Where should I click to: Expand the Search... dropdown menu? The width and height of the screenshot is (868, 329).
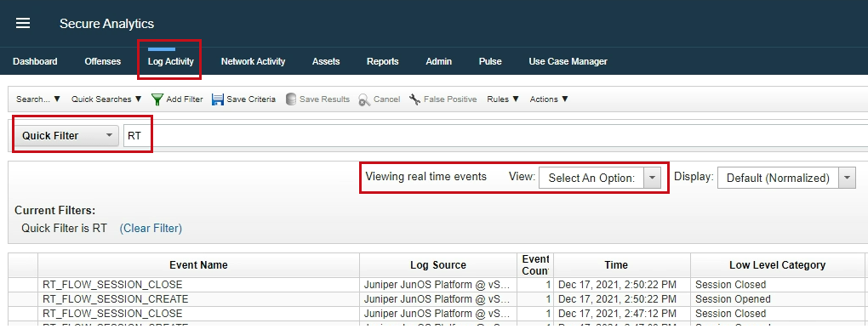click(38, 99)
